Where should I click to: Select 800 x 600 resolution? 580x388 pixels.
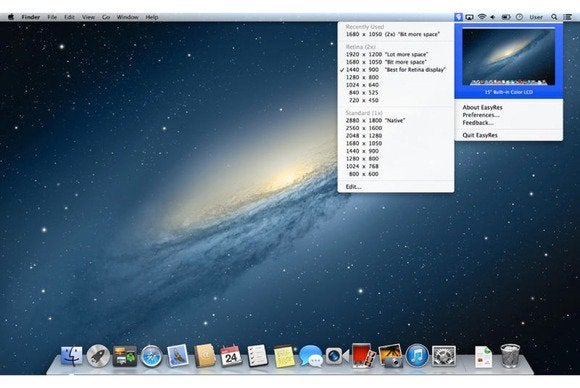395,174
